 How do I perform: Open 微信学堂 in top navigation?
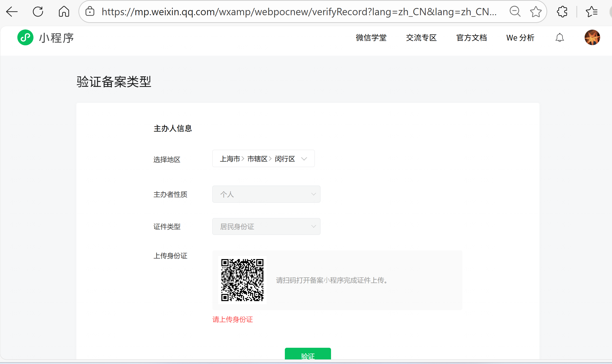coord(371,38)
